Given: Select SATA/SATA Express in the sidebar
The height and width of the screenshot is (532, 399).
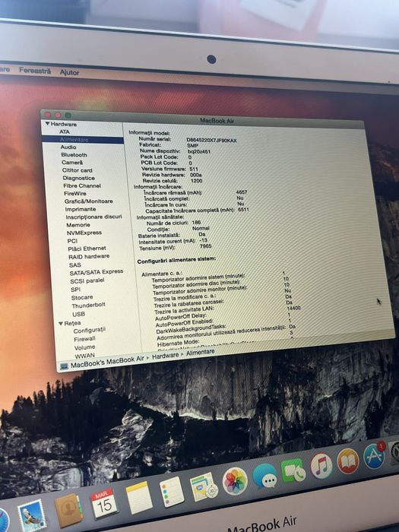Looking at the screenshot, I should pyautogui.click(x=97, y=272).
